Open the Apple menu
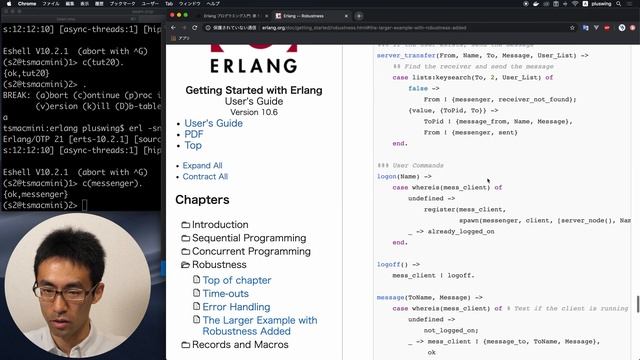 pos(9,4)
